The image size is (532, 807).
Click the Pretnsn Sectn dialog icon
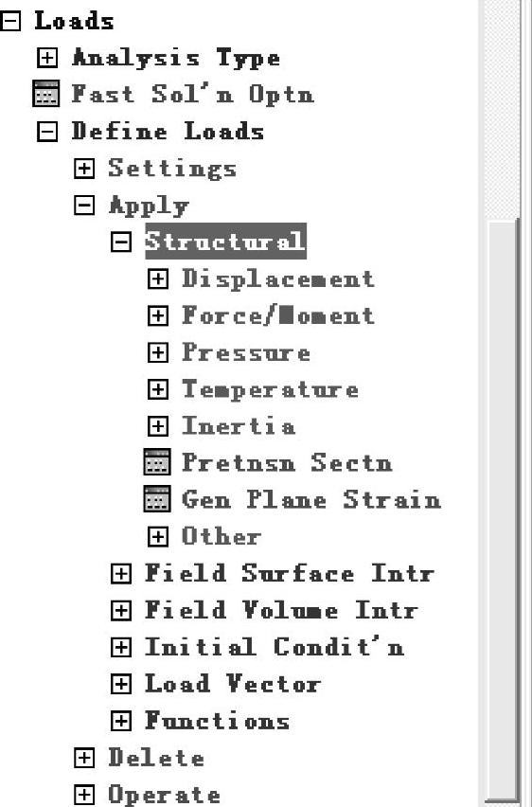click(157, 461)
